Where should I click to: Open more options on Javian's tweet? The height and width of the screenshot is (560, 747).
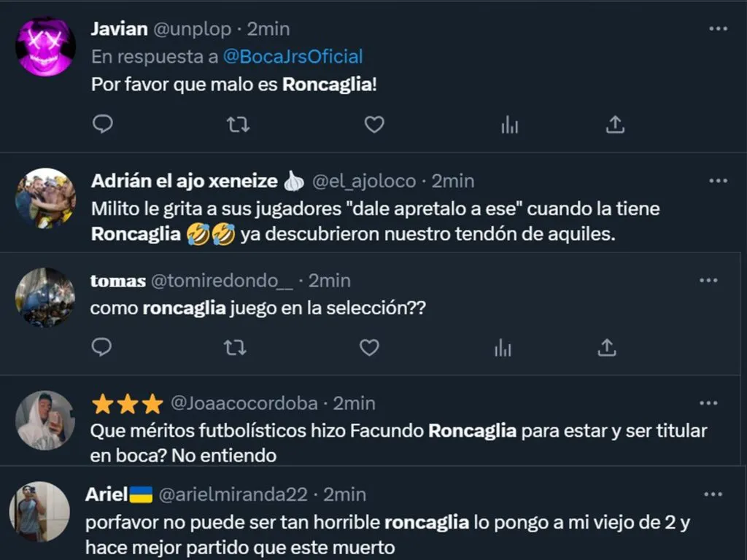click(x=718, y=29)
